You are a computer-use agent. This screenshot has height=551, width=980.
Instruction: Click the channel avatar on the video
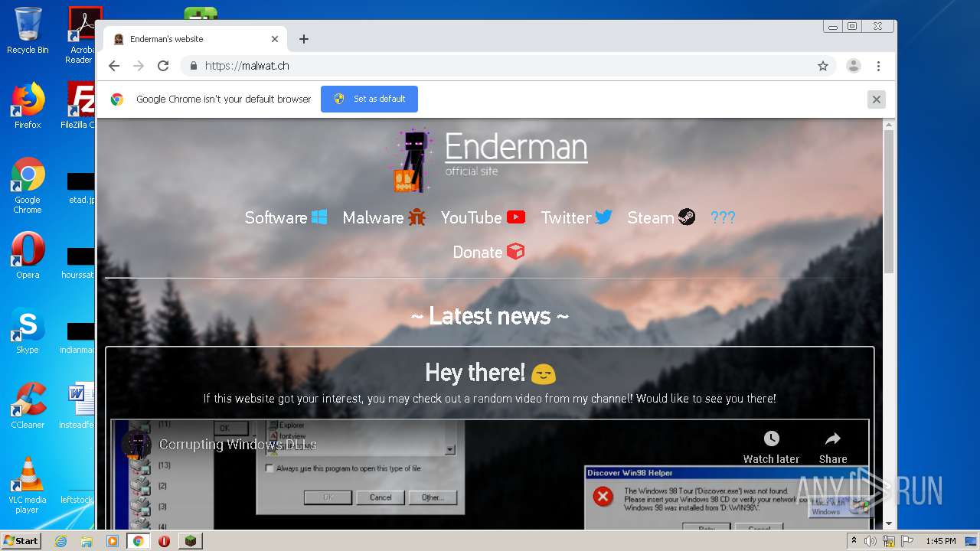pos(136,445)
